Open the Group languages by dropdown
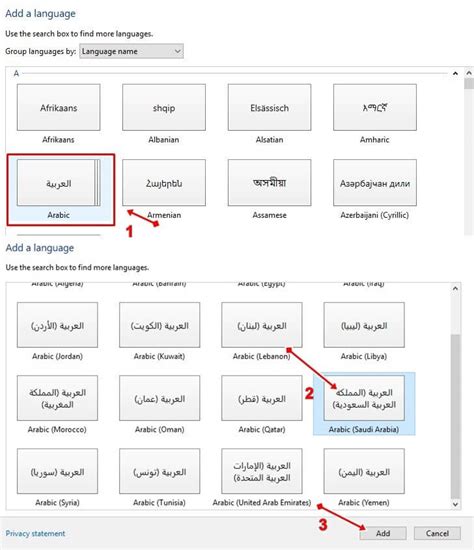Screen dimensions: 474x550 [x=131, y=51]
